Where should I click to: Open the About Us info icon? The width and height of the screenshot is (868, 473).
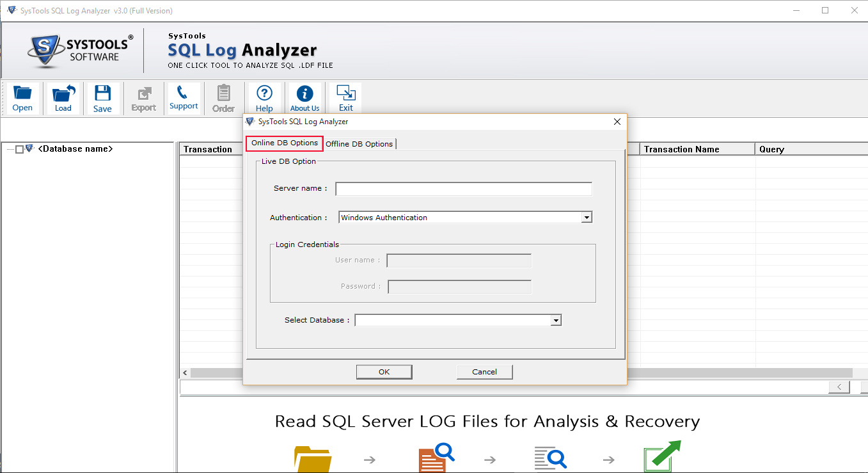coord(305,99)
